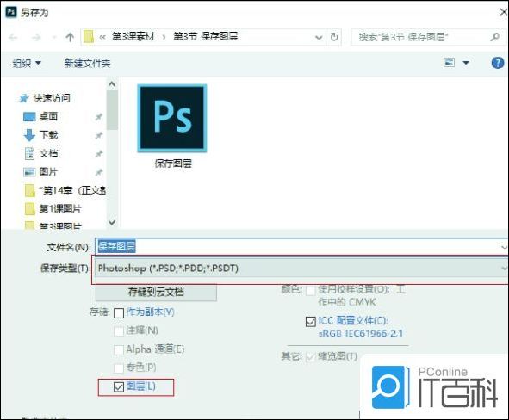Click the pin icon beside 桌面
The image size is (509, 420).
(99, 117)
